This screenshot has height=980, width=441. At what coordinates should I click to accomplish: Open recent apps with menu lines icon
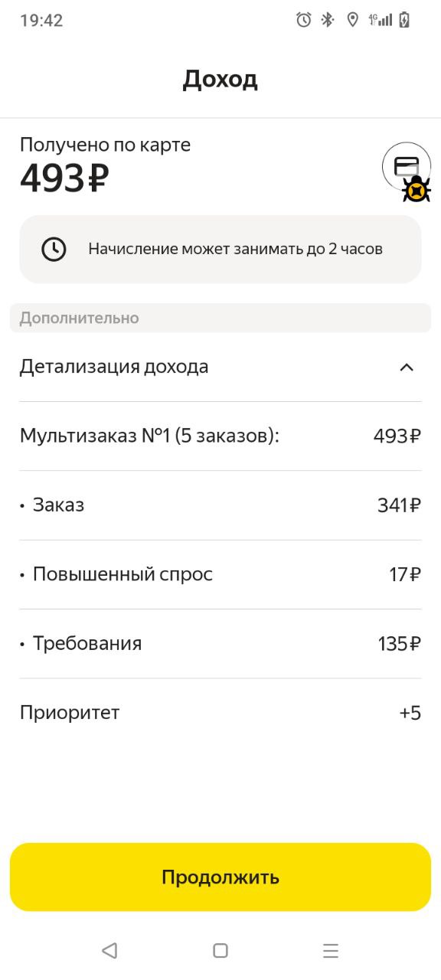coord(331,950)
